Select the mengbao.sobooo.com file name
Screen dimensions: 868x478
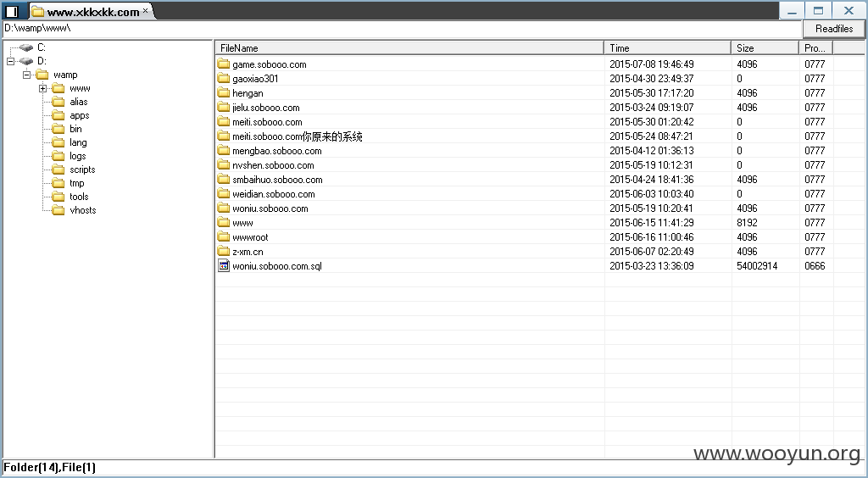pos(277,151)
